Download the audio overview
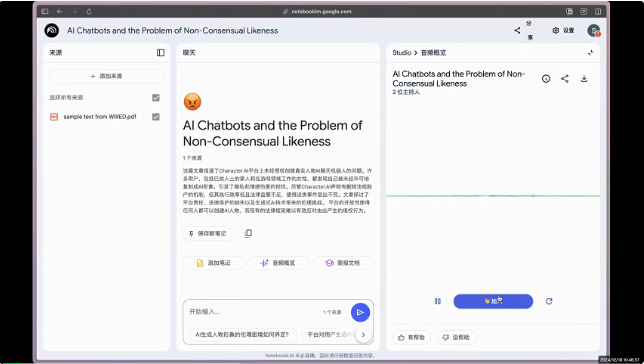Viewport: 644px width, 364px height. coord(584,78)
